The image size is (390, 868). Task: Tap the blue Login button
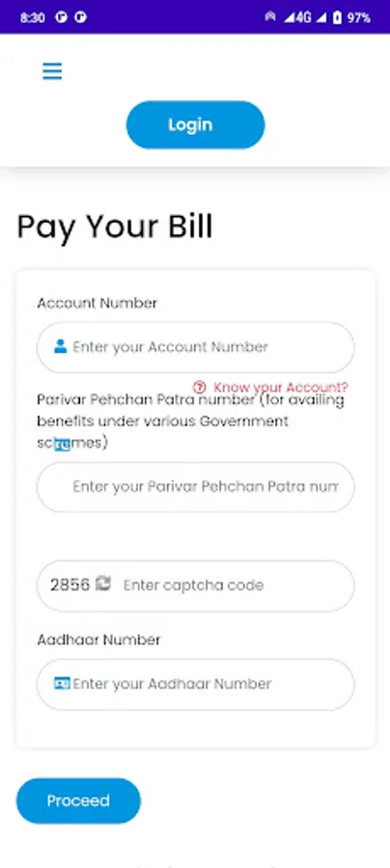(195, 124)
